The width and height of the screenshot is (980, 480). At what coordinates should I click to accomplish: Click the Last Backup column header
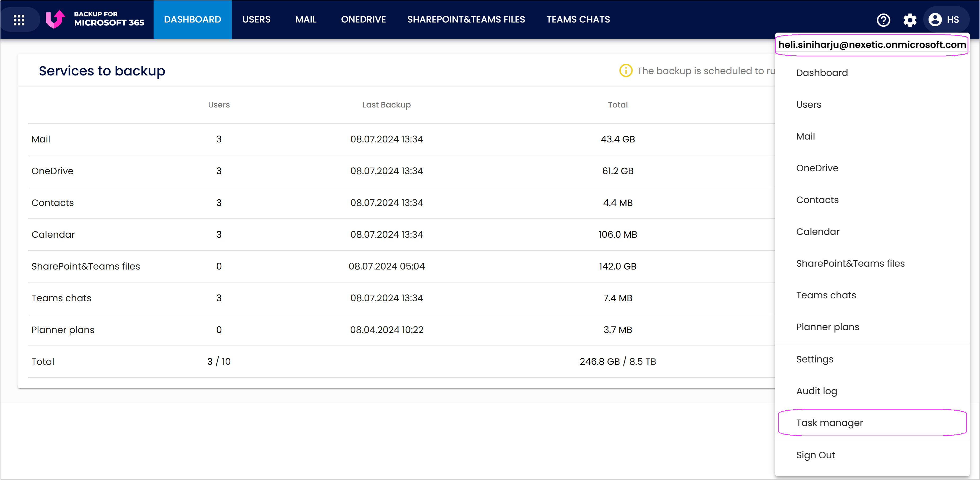click(x=387, y=105)
